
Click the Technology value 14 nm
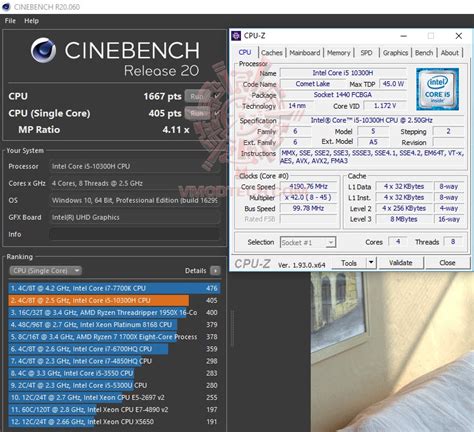[x=297, y=106]
